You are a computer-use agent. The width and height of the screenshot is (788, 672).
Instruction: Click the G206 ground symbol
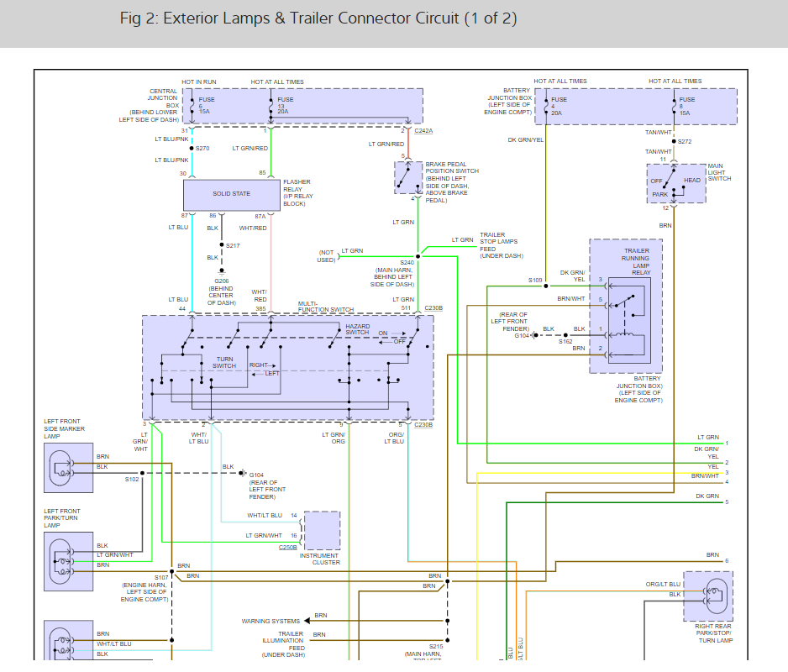(x=222, y=271)
